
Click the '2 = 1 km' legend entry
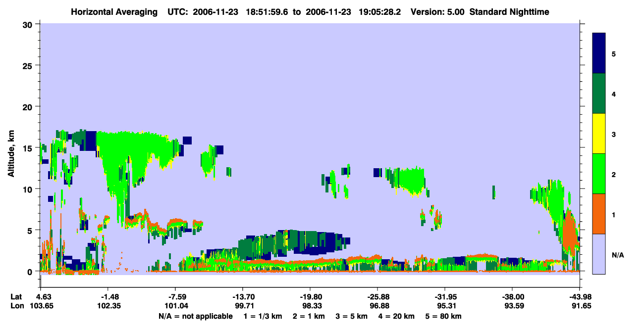click(x=308, y=316)
